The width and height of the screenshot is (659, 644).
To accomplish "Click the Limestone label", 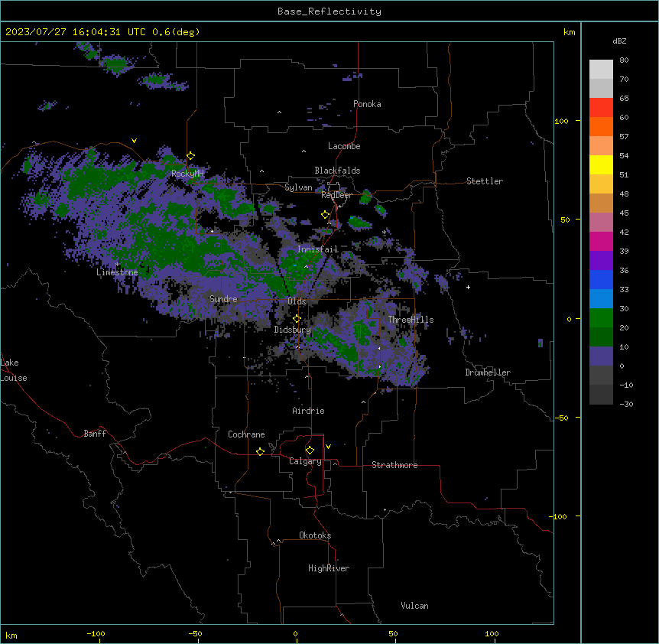I will [x=117, y=272].
